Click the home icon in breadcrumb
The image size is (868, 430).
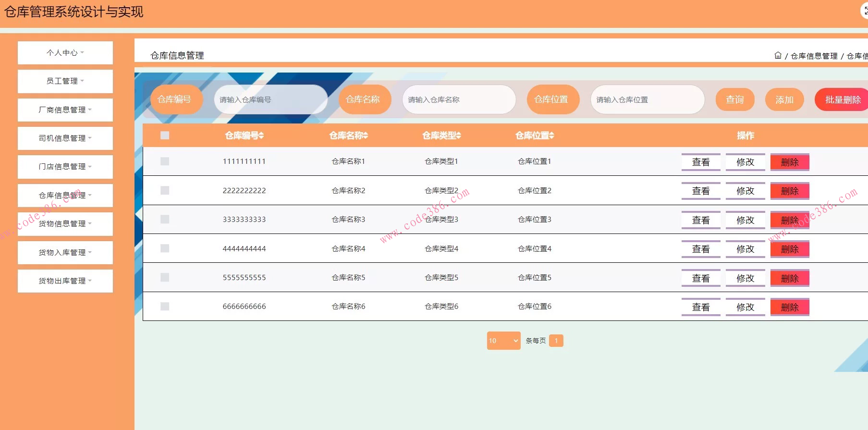pyautogui.click(x=778, y=56)
